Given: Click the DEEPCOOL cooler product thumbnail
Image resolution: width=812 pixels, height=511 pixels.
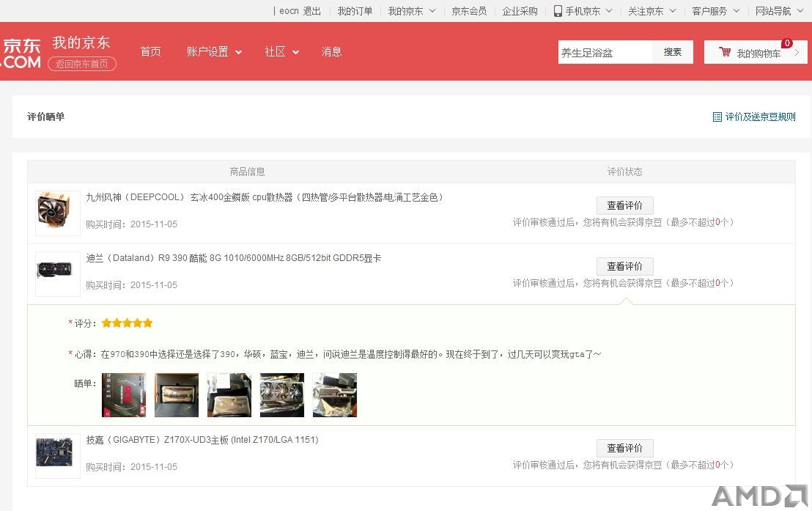Looking at the screenshot, I should [x=57, y=213].
